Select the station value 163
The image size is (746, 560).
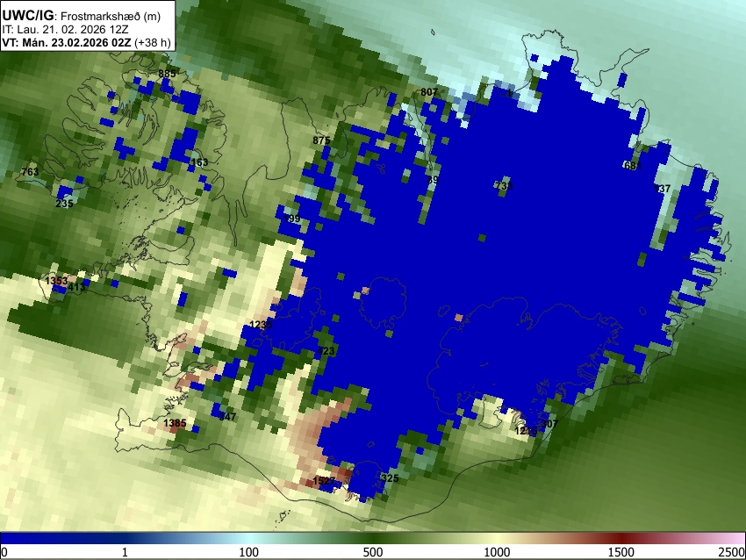[x=199, y=162]
